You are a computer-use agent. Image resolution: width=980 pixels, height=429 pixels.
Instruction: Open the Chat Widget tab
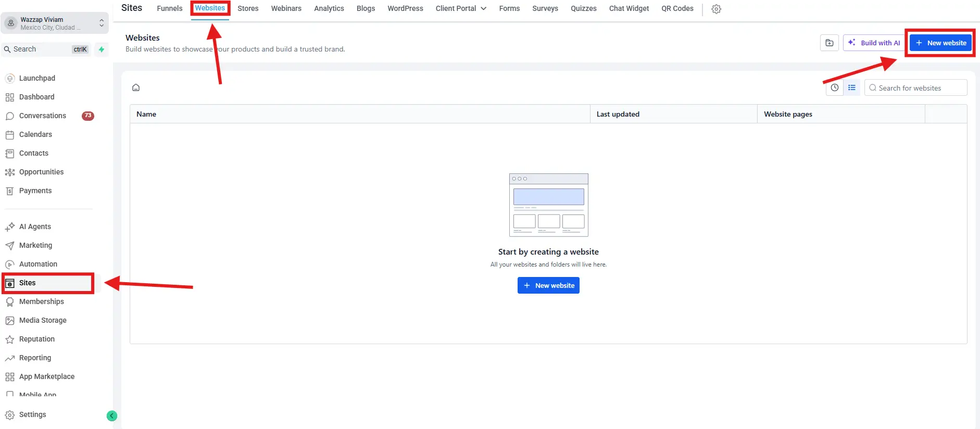pyautogui.click(x=629, y=8)
